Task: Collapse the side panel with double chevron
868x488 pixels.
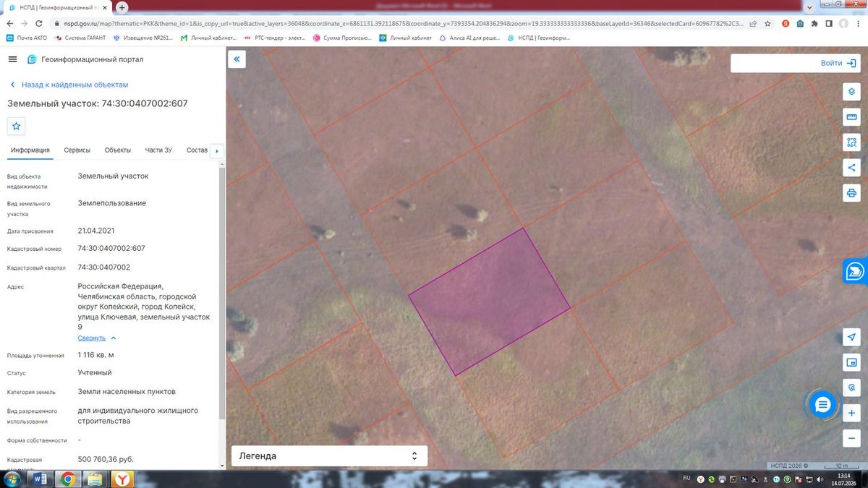Action: (x=237, y=59)
